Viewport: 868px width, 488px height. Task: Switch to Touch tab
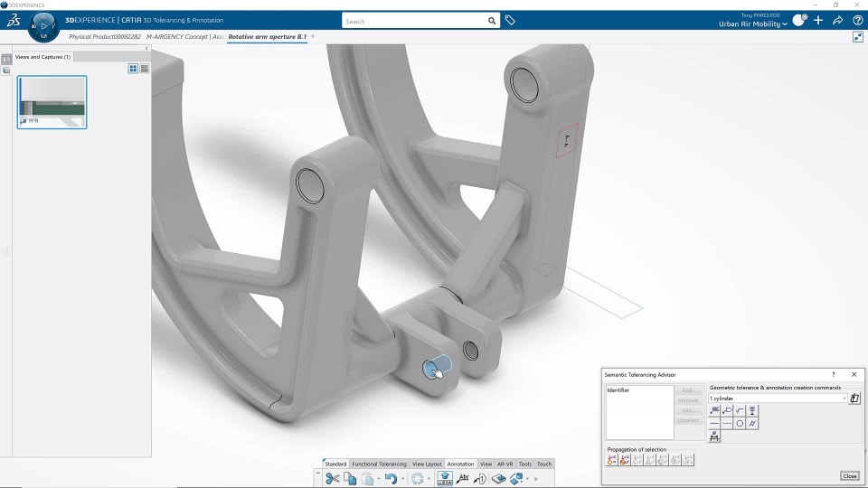(544, 465)
